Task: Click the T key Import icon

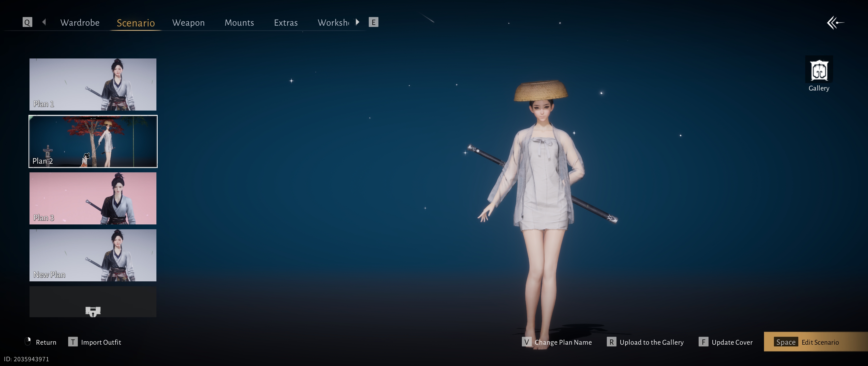Action: click(x=73, y=342)
